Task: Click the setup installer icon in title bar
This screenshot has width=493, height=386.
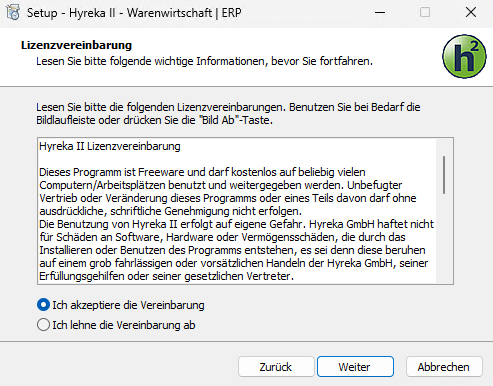Action: click(x=13, y=13)
